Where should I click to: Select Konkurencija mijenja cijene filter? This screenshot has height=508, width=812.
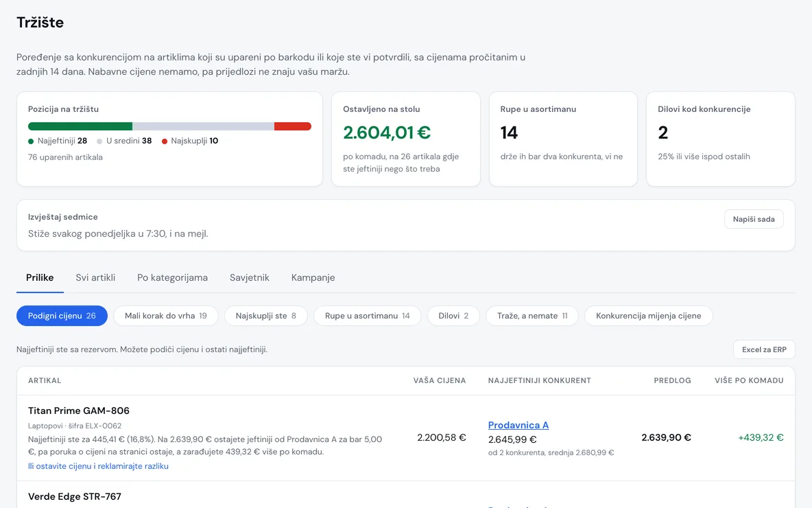click(648, 316)
